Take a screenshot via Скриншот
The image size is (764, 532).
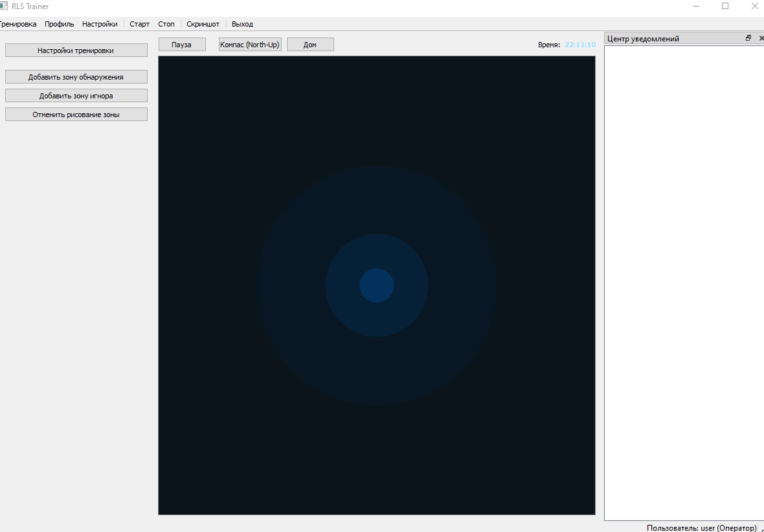[203, 24]
